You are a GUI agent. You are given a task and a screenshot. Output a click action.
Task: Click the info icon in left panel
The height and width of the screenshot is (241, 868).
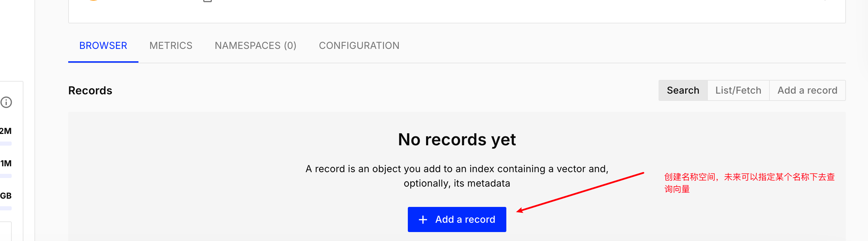(x=6, y=102)
